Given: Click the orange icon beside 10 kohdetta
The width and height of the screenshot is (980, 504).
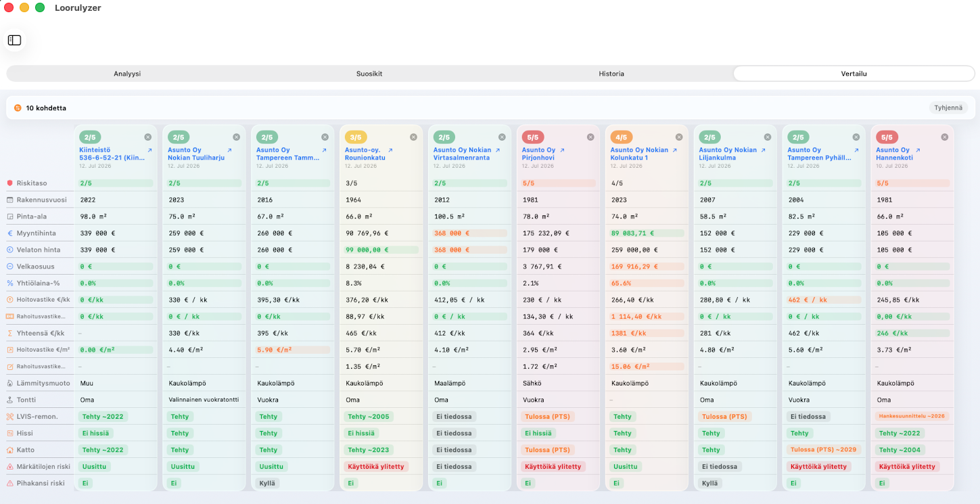Looking at the screenshot, I should point(18,108).
